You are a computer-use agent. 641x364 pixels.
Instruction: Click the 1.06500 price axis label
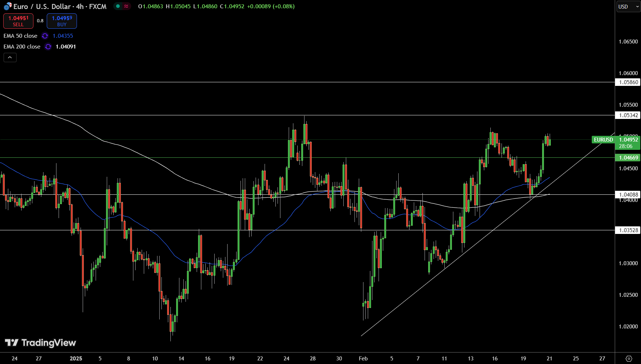click(628, 42)
